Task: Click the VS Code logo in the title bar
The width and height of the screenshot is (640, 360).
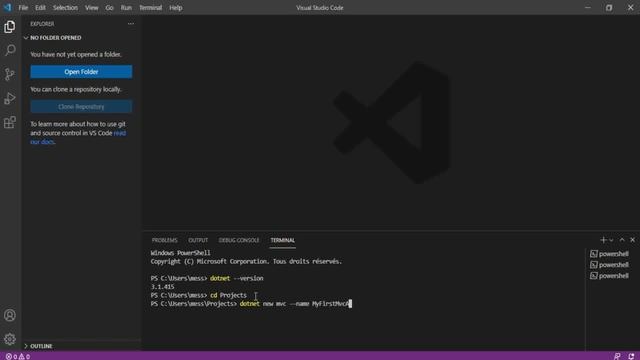Action: point(8,7)
